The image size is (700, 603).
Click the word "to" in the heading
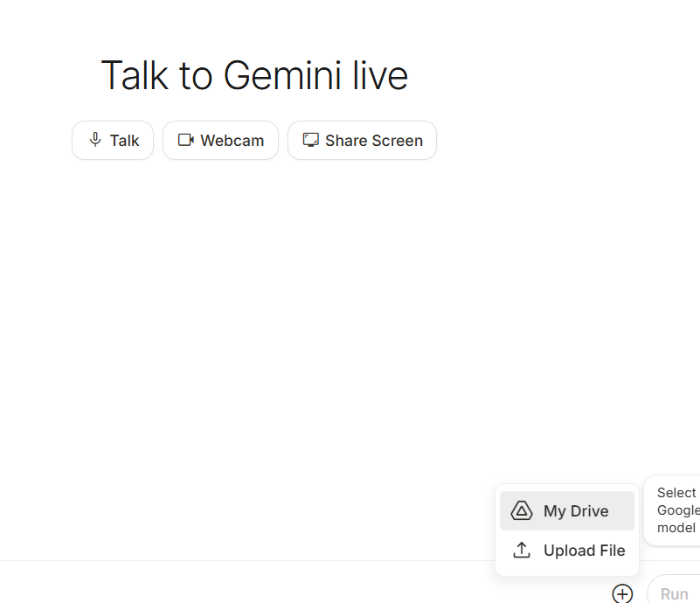click(196, 76)
